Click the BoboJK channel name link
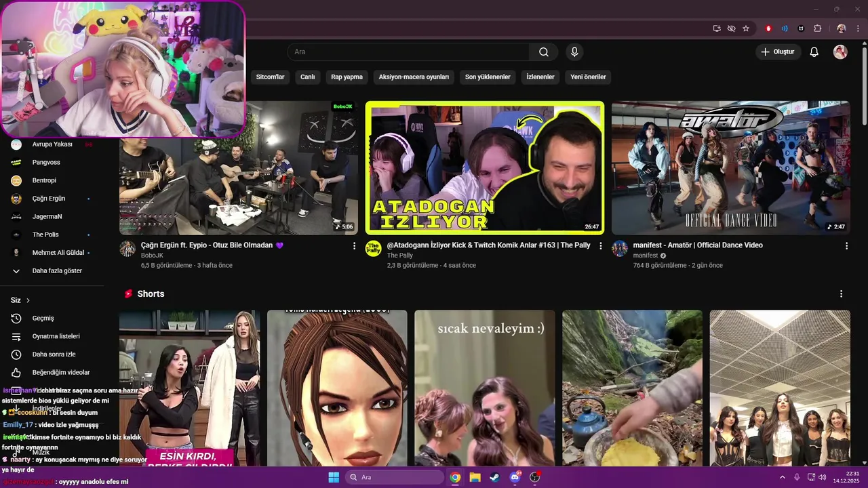 (x=153, y=256)
